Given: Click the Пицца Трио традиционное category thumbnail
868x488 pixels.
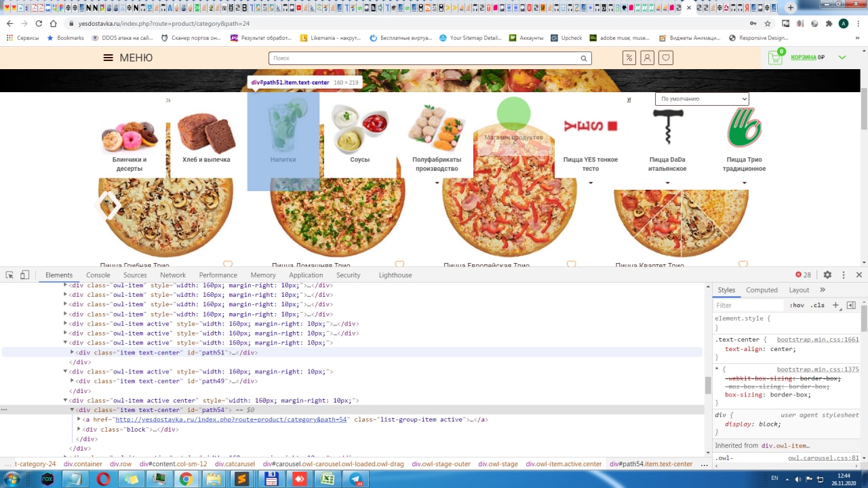Looking at the screenshot, I should pyautogui.click(x=744, y=127).
